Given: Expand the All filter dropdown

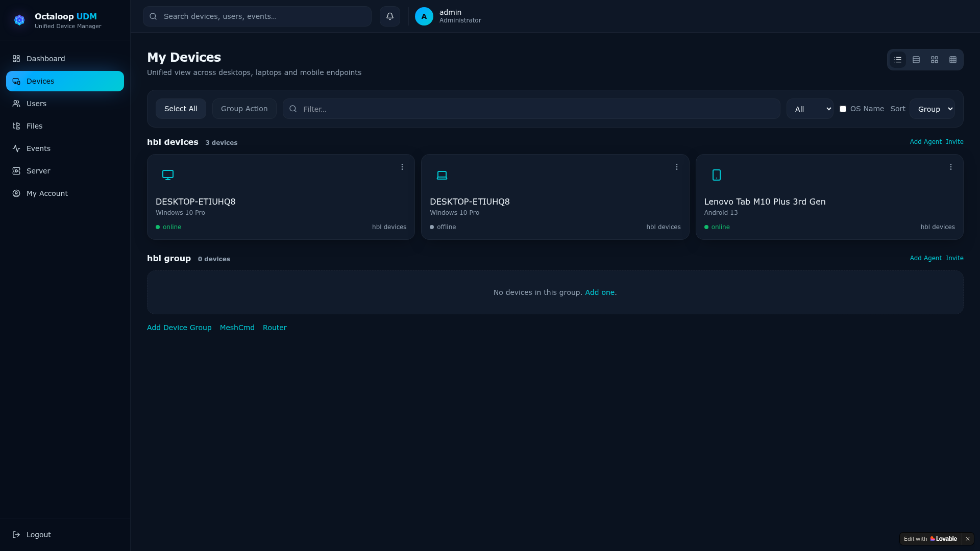Looking at the screenshot, I should pyautogui.click(x=810, y=109).
